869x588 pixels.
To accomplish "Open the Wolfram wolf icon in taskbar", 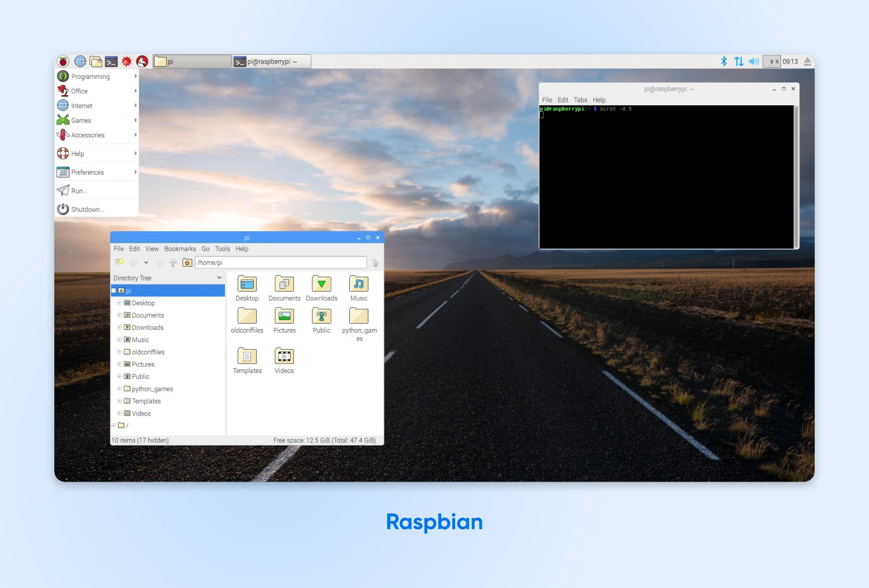I will pyautogui.click(x=142, y=61).
